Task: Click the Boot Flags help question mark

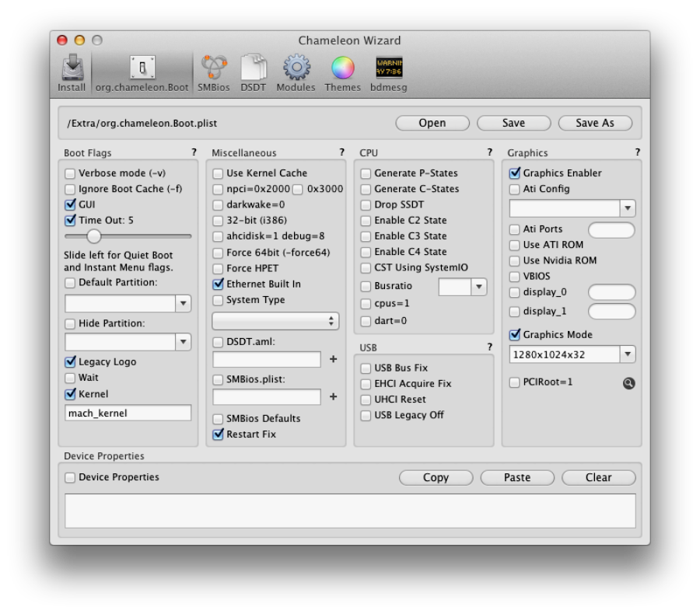Action: (194, 152)
